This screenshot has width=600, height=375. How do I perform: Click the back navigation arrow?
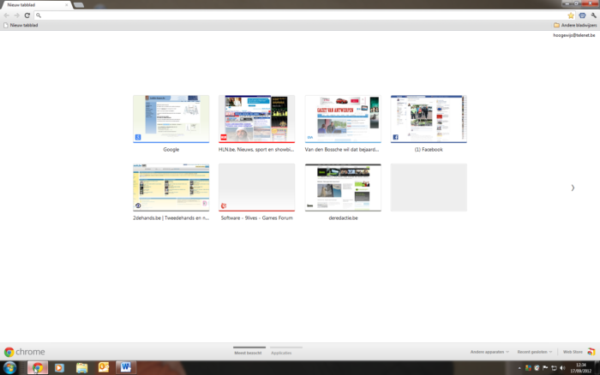[x=7, y=15]
